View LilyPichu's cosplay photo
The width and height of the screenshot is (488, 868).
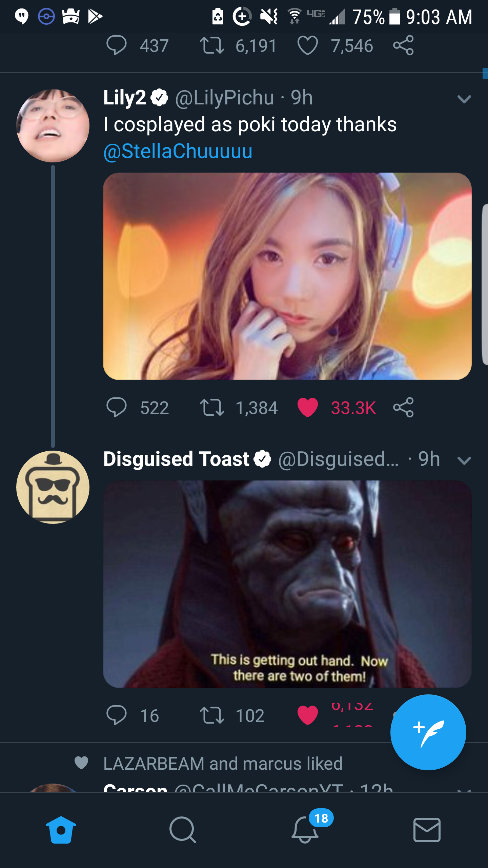(287, 276)
